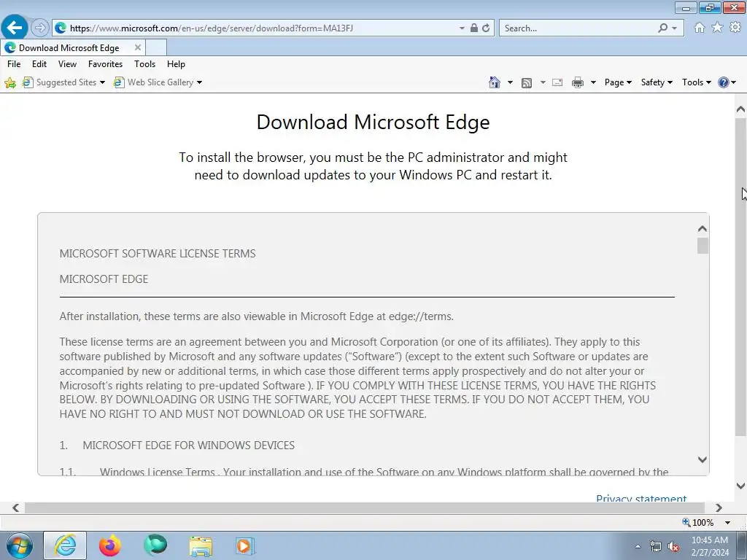
Task: Expand search provider dropdown arrow
Action: [674, 28]
